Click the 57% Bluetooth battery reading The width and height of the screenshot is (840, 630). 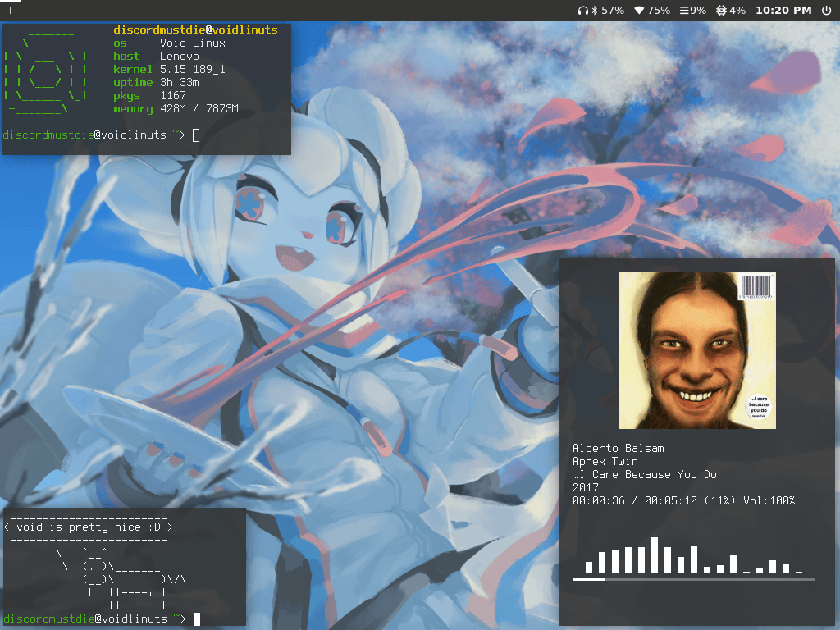tap(612, 11)
